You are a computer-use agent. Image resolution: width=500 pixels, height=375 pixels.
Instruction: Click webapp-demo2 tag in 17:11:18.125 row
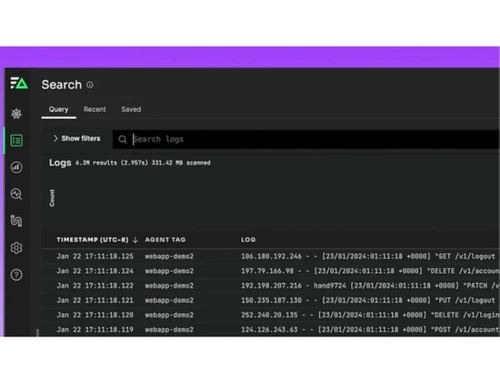coord(169,256)
